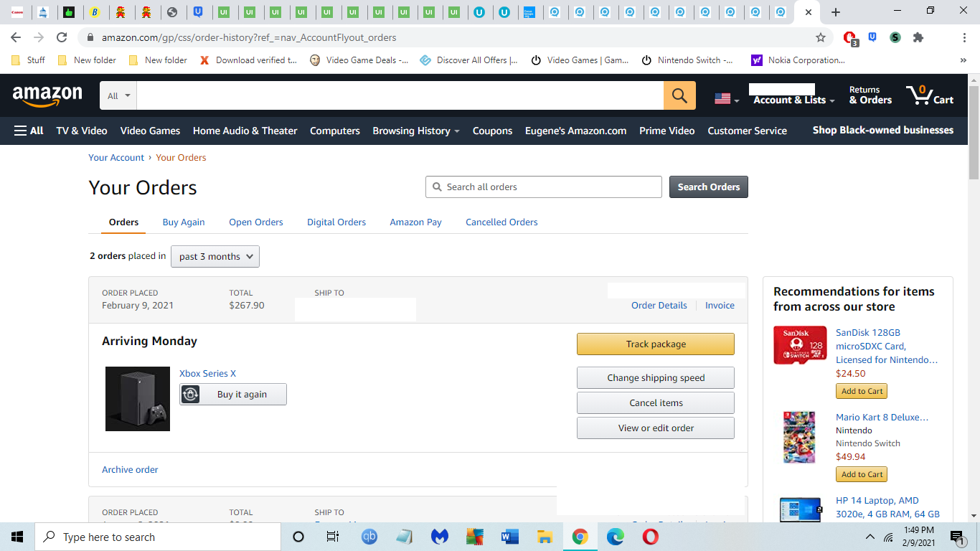Show hidden system tray icons
The image size is (980, 551).
pyautogui.click(x=870, y=537)
